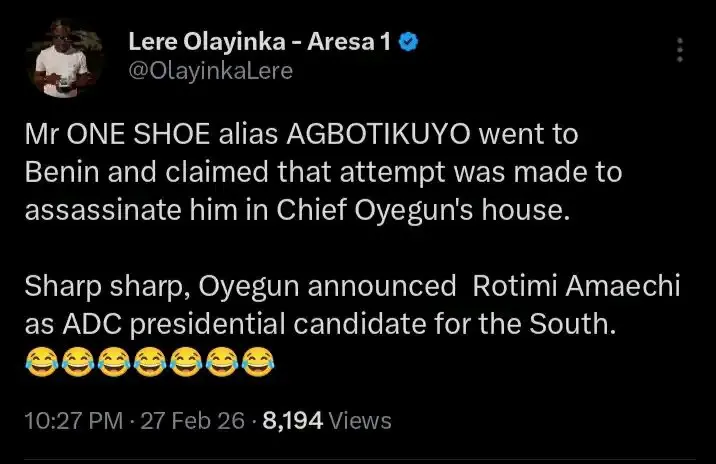Click the middle (fourth) laughing emoji
The width and height of the screenshot is (716, 464).
[x=148, y=359]
